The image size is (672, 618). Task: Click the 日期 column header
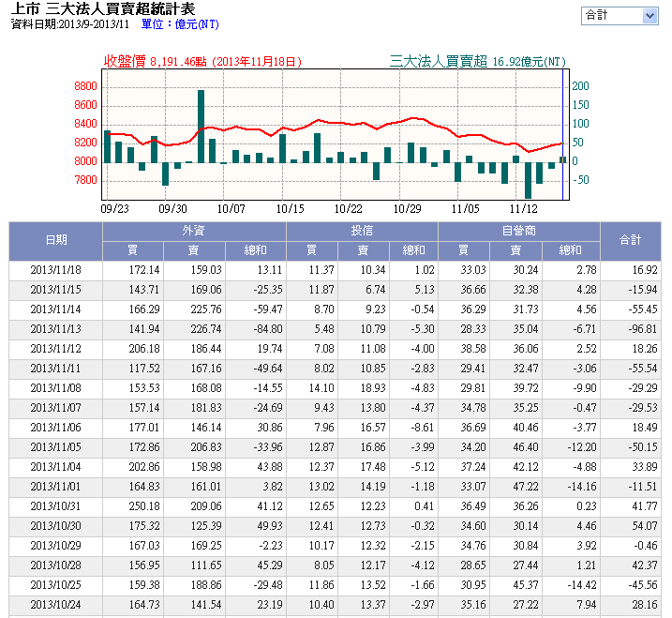click(55, 241)
